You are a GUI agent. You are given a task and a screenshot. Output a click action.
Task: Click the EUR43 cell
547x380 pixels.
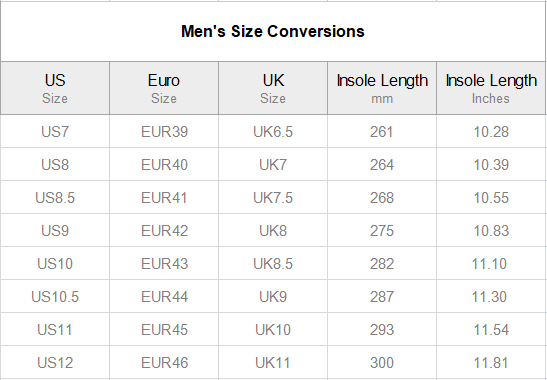164,263
